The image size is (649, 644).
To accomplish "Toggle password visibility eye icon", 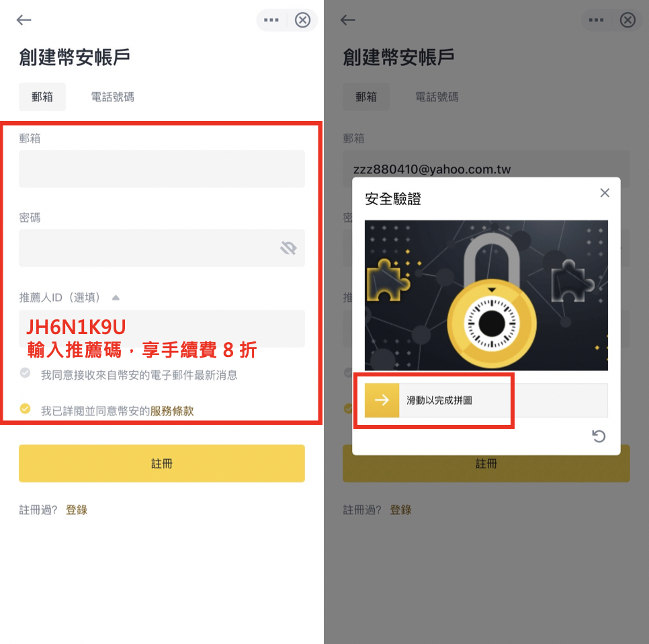I will click(288, 248).
